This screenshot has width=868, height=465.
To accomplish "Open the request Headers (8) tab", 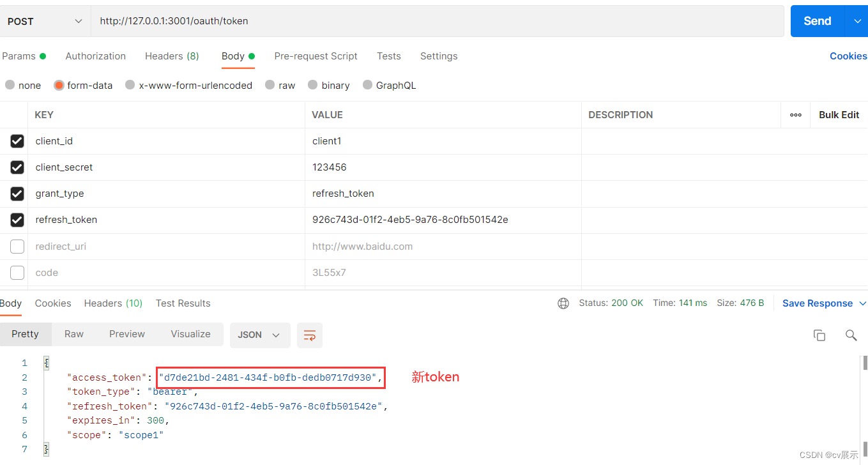I will (x=172, y=56).
